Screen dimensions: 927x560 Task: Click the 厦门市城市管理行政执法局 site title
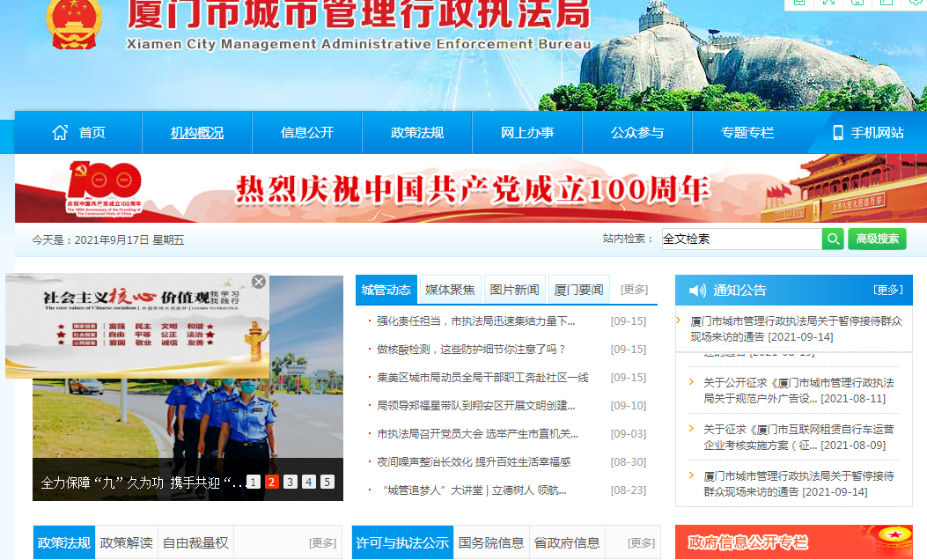pyautogui.click(x=359, y=13)
